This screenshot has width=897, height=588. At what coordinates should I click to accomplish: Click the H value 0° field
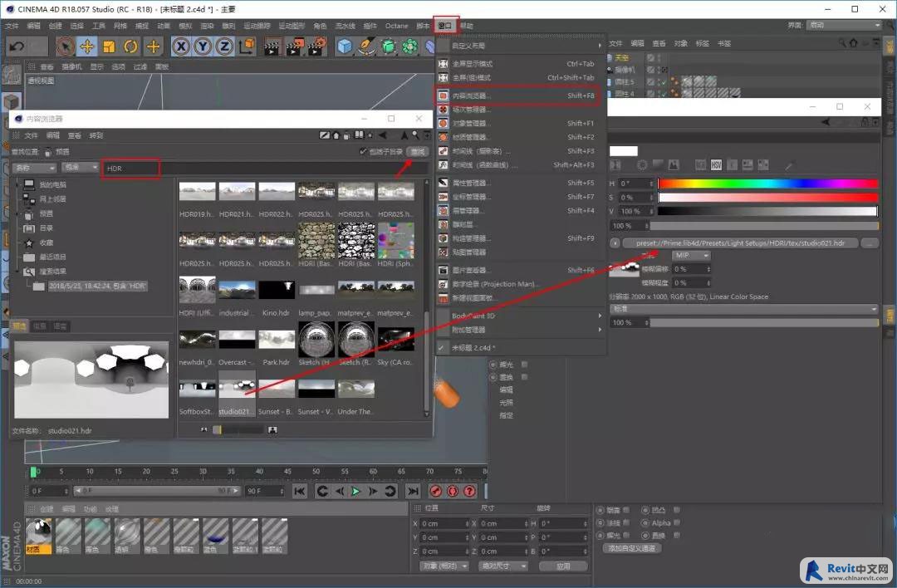pos(635,184)
